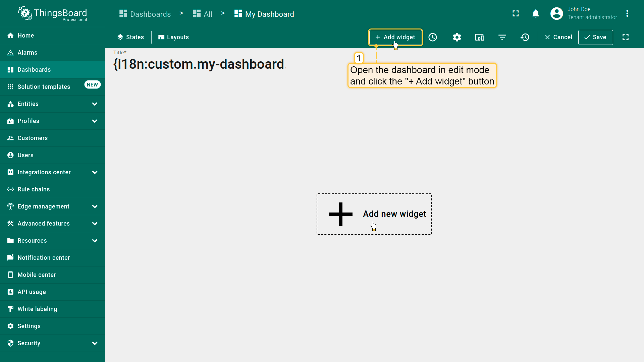Expand dashboard to fullscreen in toolbar
This screenshot has width=644, height=362.
click(x=626, y=37)
